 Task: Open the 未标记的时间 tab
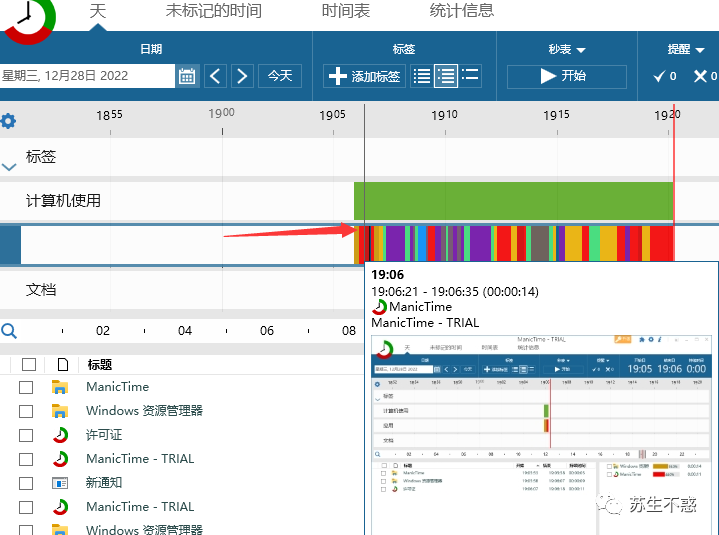[x=214, y=11]
